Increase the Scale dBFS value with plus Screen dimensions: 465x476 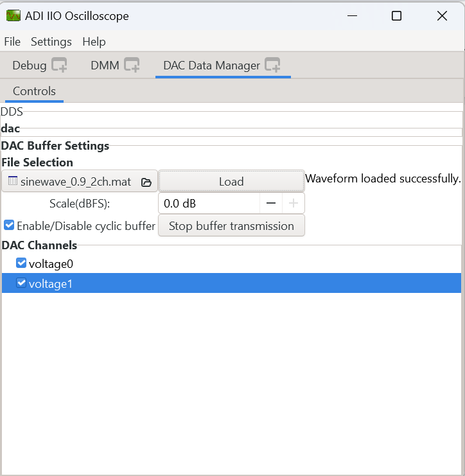click(293, 204)
